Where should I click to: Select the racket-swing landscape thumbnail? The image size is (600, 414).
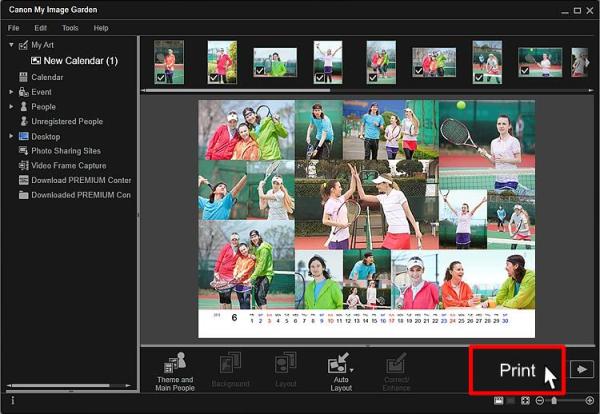540,62
